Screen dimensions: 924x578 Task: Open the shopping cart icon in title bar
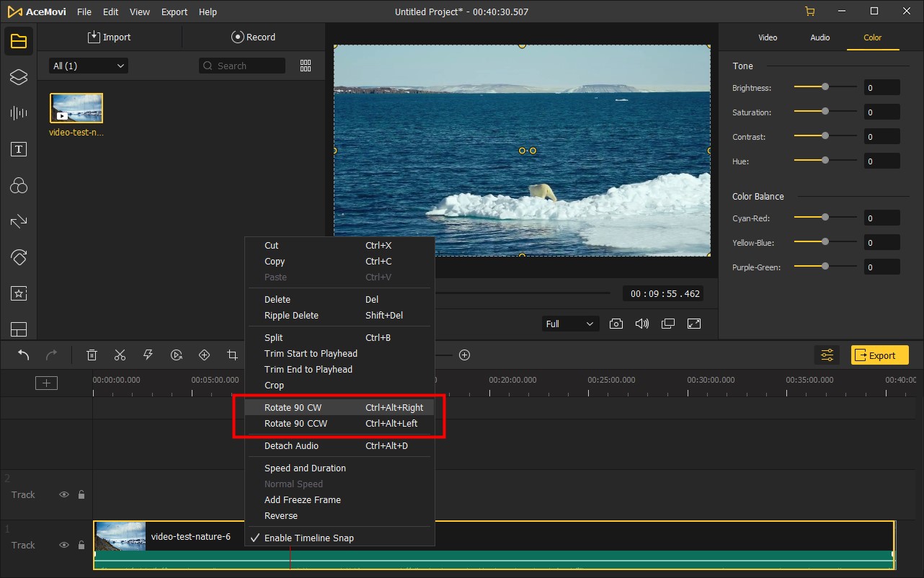(809, 12)
